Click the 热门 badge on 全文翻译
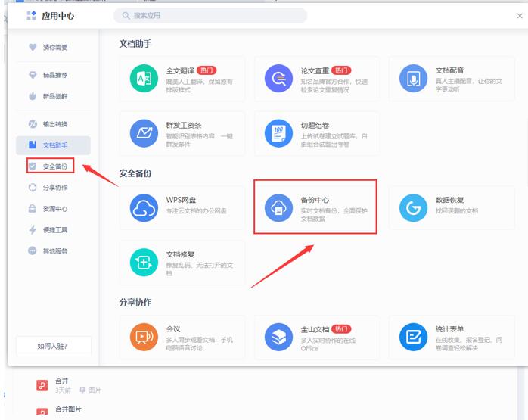Screen dimensions: 528x420 [207, 70]
